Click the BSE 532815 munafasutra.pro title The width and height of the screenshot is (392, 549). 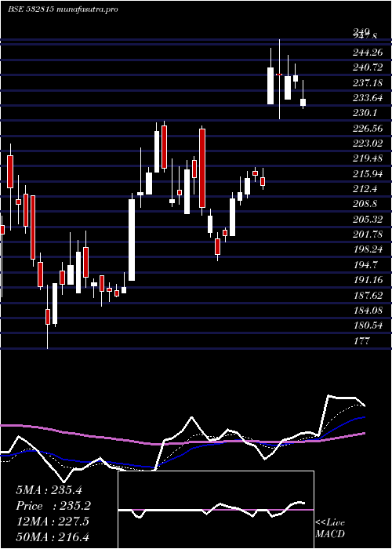(x=63, y=9)
